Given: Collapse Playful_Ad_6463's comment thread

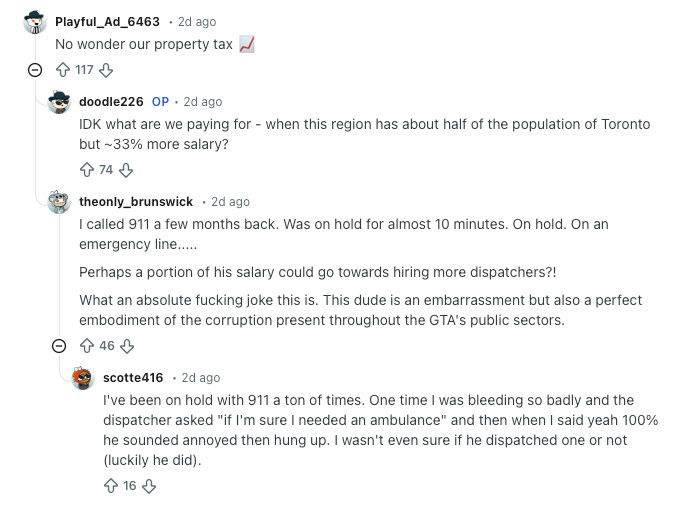Looking at the screenshot, I should (x=35, y=70).
